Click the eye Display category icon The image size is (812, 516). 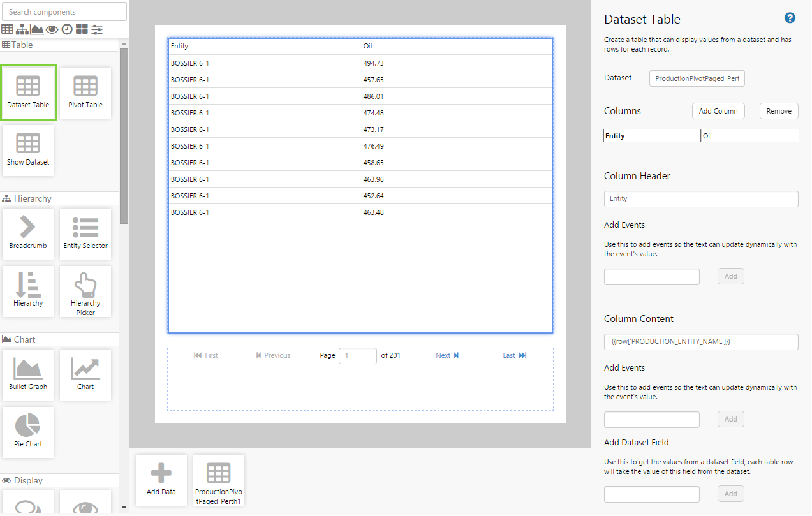(x=52, y=29)
